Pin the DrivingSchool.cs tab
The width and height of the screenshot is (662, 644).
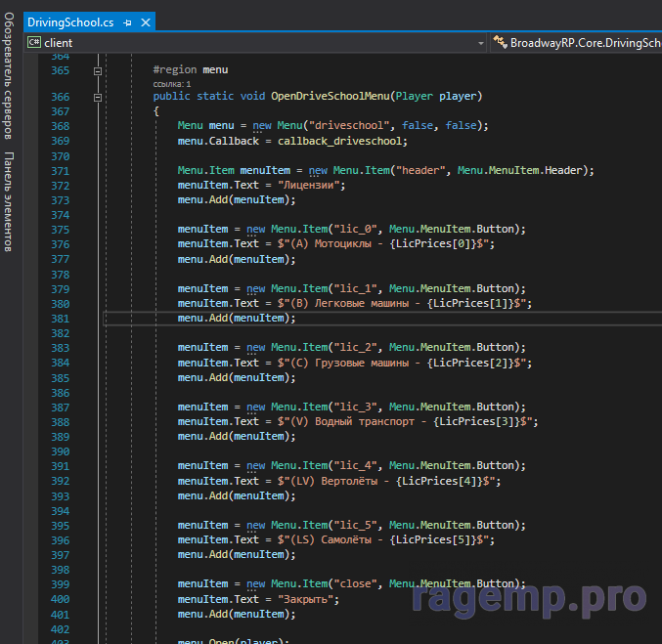tap(127, 21)
